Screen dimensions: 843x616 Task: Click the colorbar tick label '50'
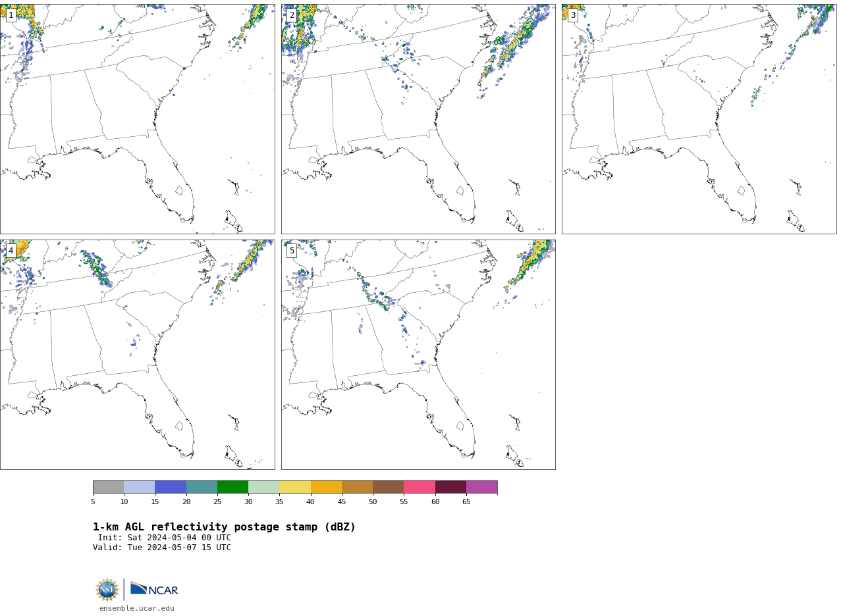point(373,502)
